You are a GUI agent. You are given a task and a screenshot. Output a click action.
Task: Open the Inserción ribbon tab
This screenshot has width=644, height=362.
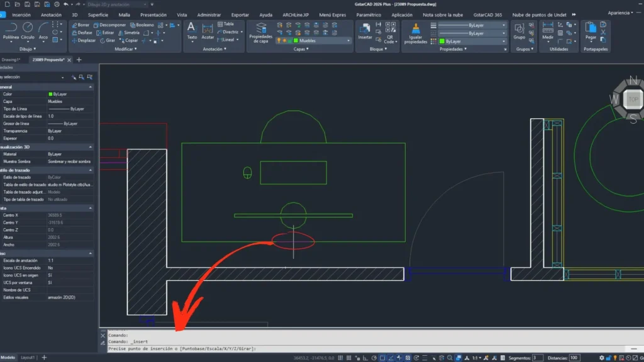point(21,15)
